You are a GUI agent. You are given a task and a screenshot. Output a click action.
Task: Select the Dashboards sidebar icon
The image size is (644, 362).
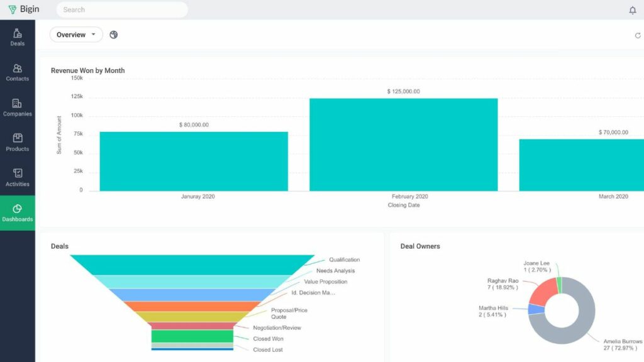[17, 211]
